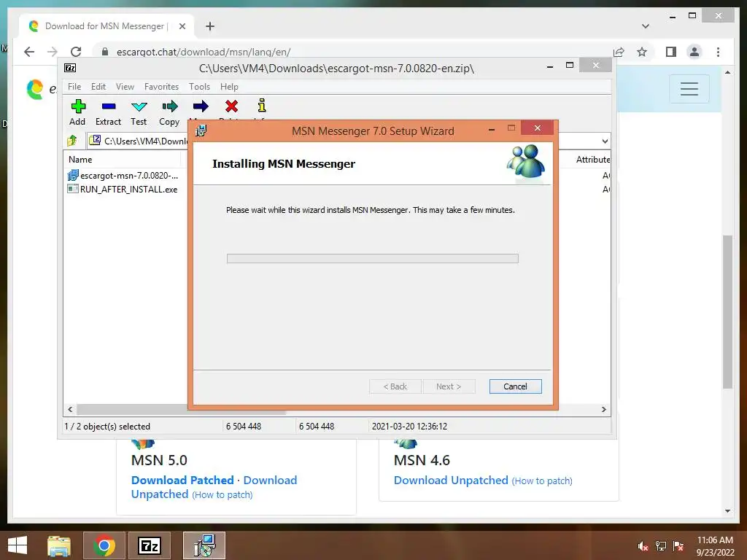Click MSN 5.0 How to patch link
This screenshot has width=747, height=560.
[222, 495]
